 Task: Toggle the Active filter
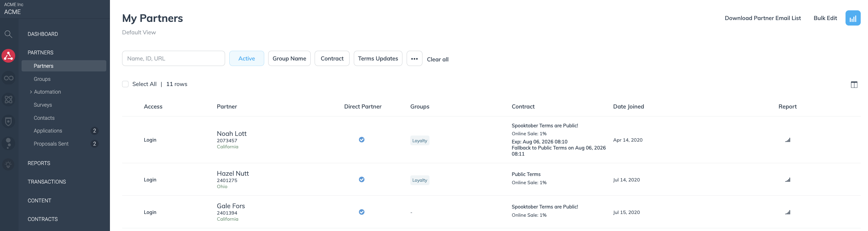(x=247, y=58)
